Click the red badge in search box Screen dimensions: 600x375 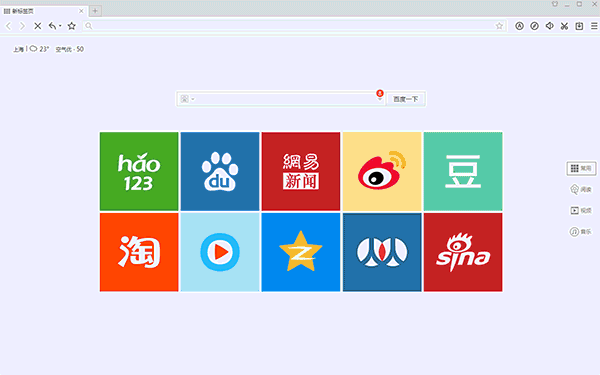point(380,93)
